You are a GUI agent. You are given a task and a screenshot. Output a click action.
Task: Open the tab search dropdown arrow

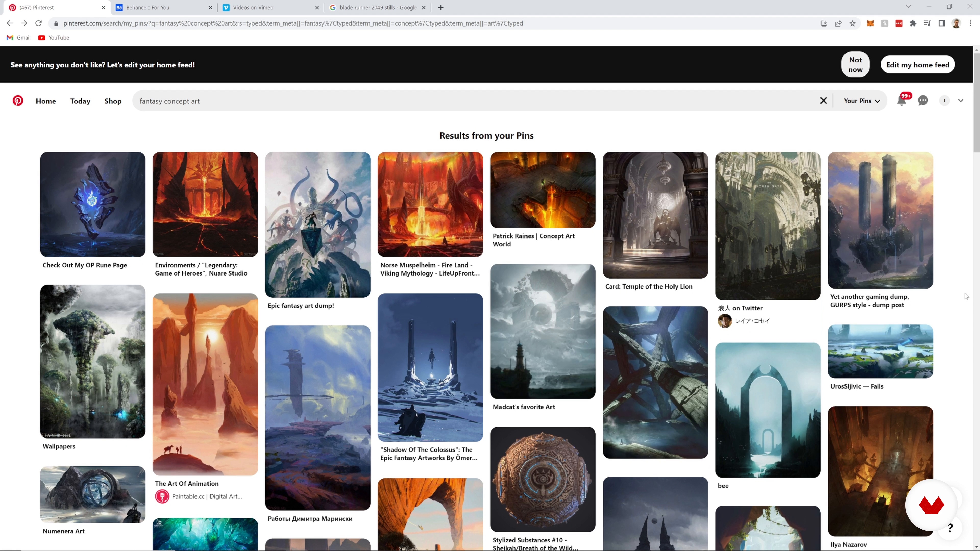[x=909, y=6]
